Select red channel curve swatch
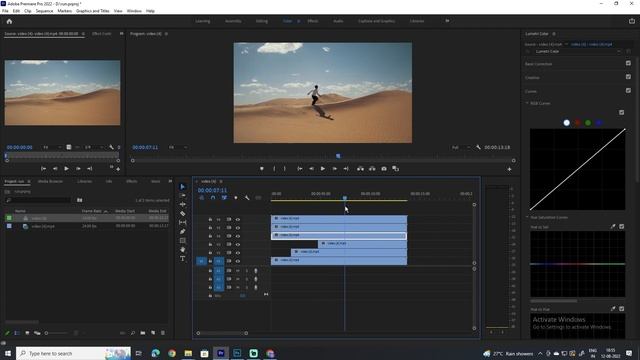The width and height of the screenshot is (640, 360). (x=577, y=122)
